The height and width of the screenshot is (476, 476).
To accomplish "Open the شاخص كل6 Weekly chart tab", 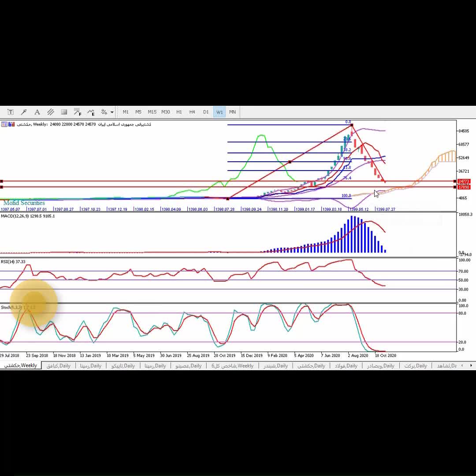I will (x=232, y=366).
